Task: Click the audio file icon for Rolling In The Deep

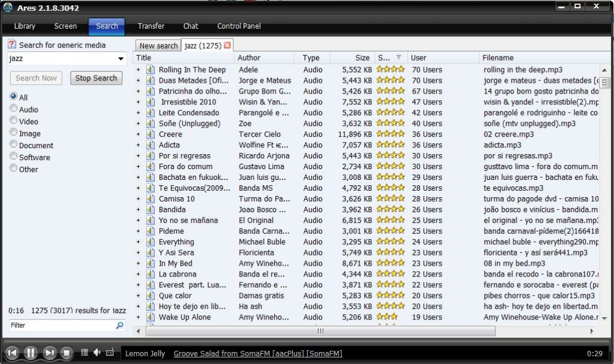Action: pyautogui.click(x=151, y=70)
